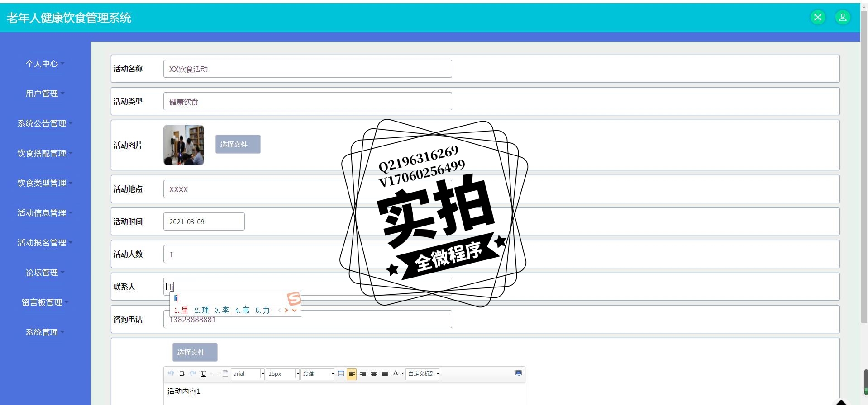Center align text in editor
This screenshot has height=405, width=868.
click(374, 373)
